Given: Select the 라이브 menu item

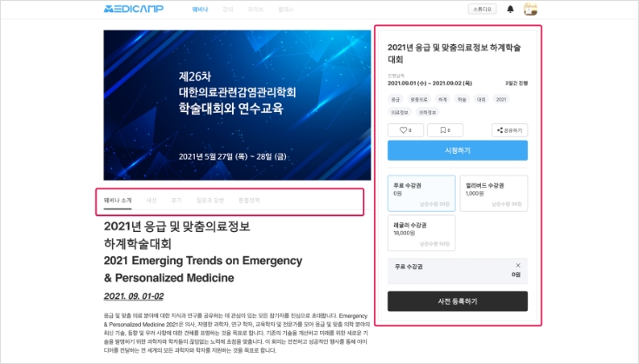Looking at the screenshot, I should click(x=256, y=10).
